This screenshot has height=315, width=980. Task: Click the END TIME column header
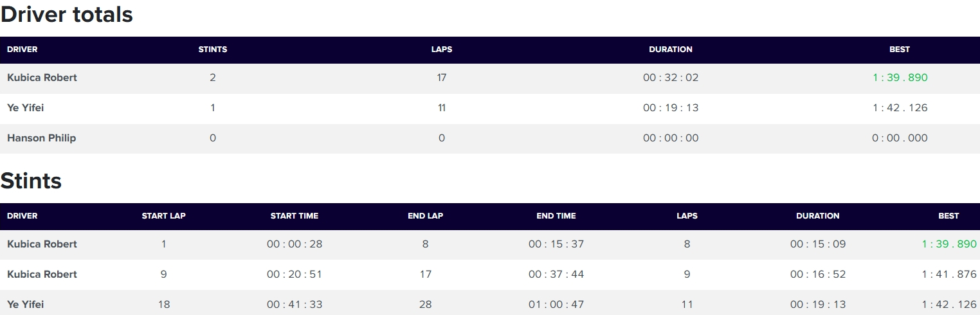pos(556,216)
